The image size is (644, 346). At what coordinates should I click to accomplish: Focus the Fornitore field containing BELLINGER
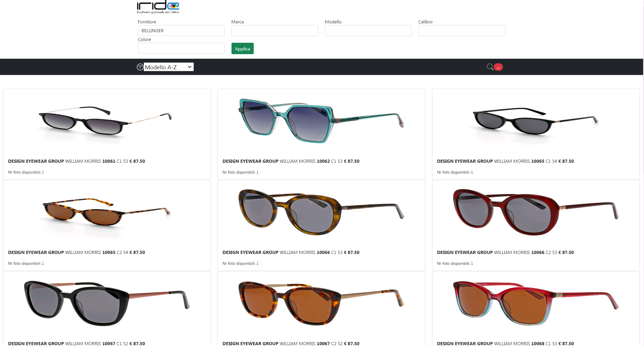click(x=181, y=30)
